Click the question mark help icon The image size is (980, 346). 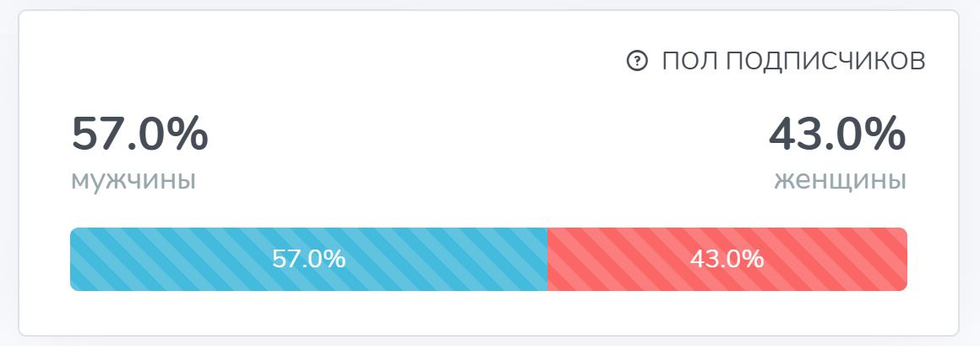[x=636, y=61]
